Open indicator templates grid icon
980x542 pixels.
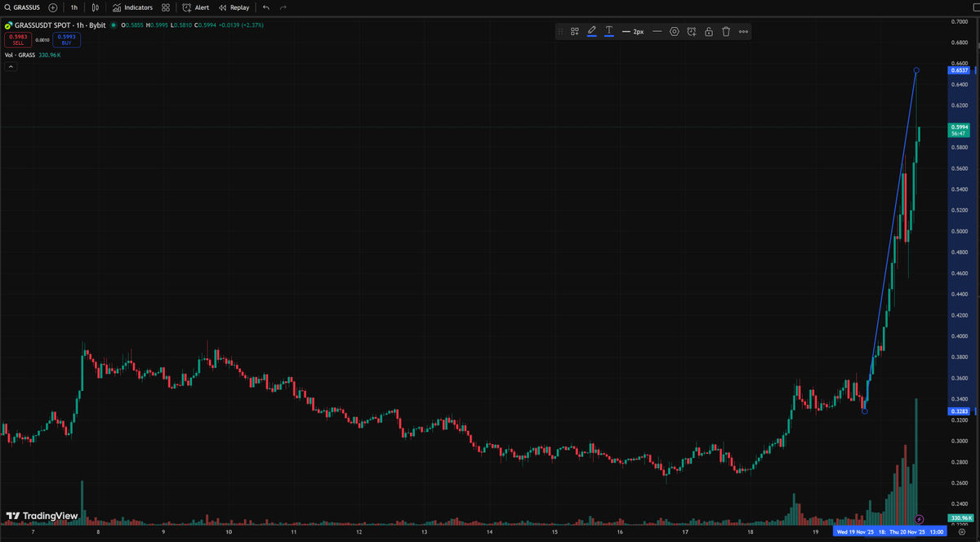166,7
